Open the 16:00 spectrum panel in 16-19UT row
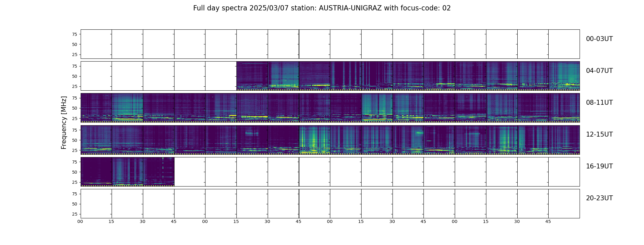The image size is (644, 245). click(96, 171)
